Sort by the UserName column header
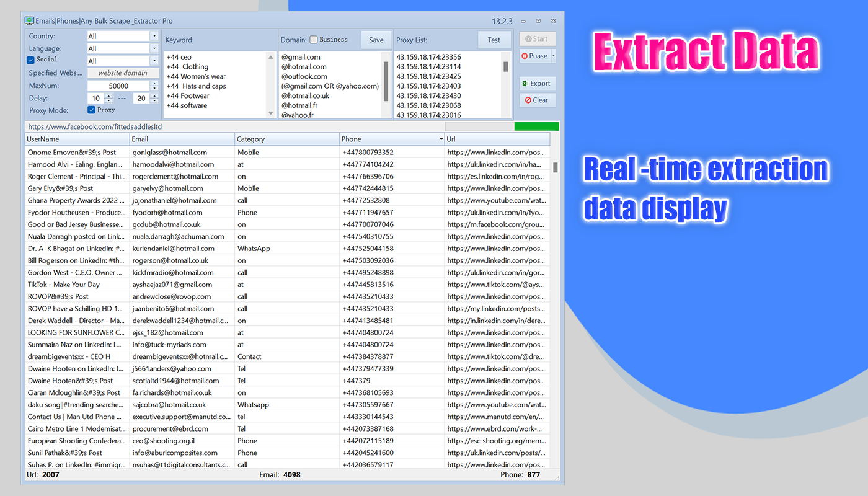 click(77, 139)
